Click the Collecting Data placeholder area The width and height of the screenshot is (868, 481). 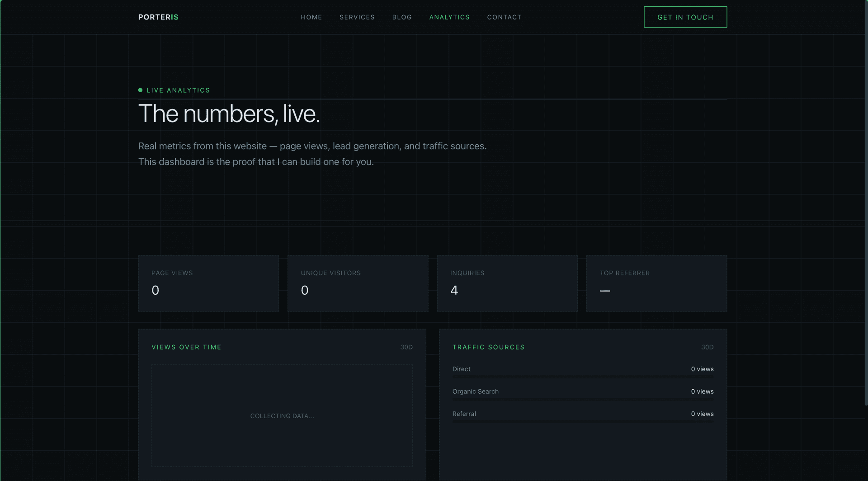tap(282, 415)
